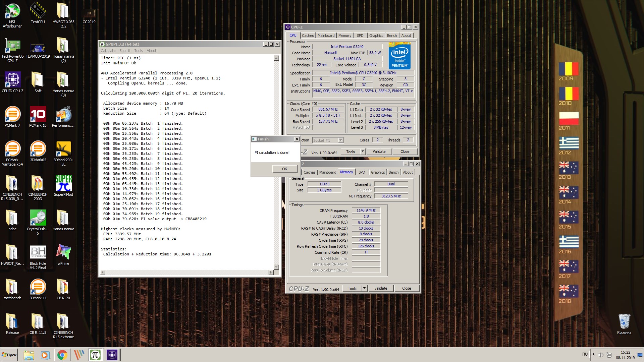Open CINEBENCH 2003 folder icon

(x=38, y=188)
